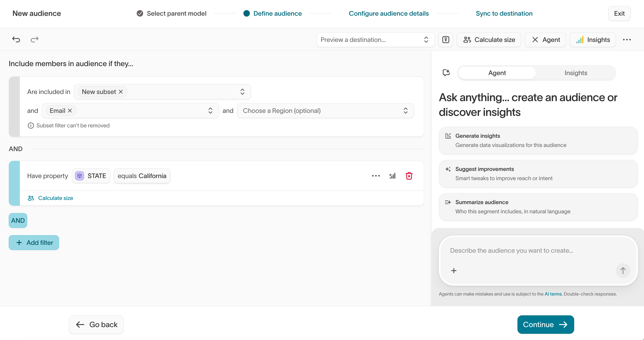Viewport: 644px width, 340px height.
Task: Click Calculate size link under STATE filter
Action: coord(50,198)
